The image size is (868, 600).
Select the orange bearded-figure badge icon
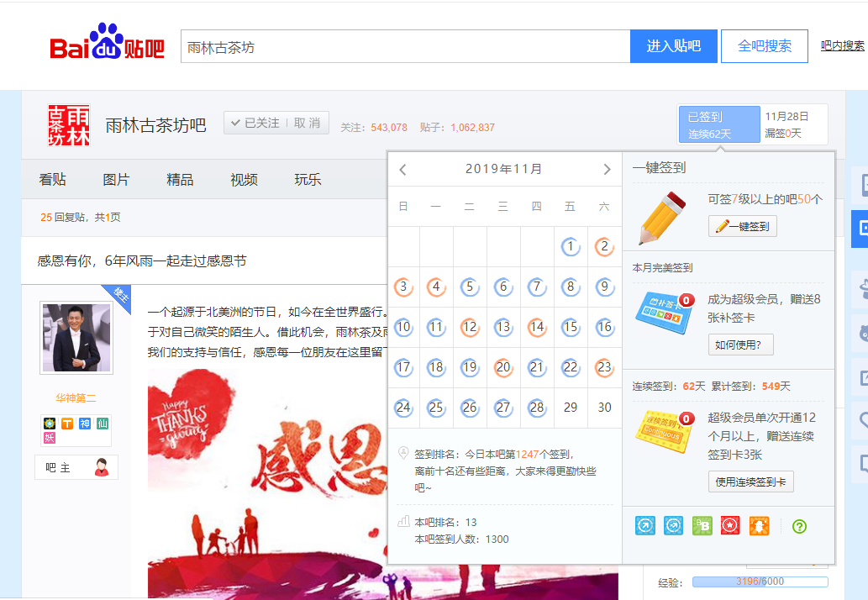coord(759,526)
